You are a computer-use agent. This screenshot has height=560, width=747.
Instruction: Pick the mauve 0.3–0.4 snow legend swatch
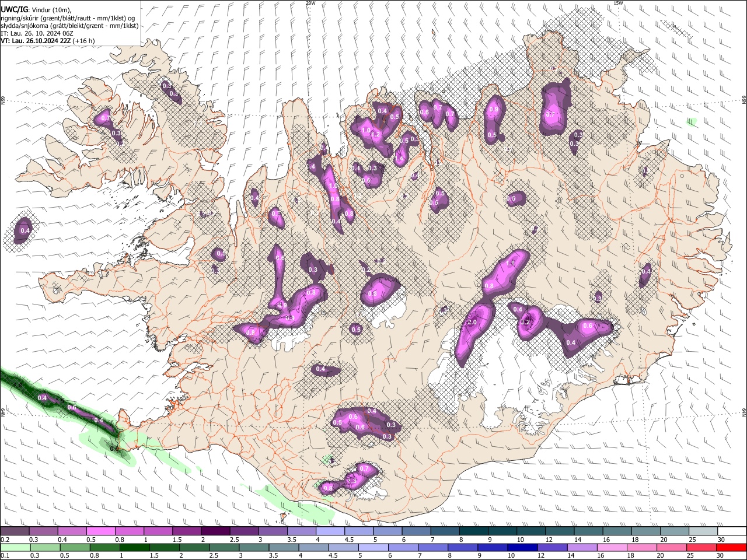(44, 531)
